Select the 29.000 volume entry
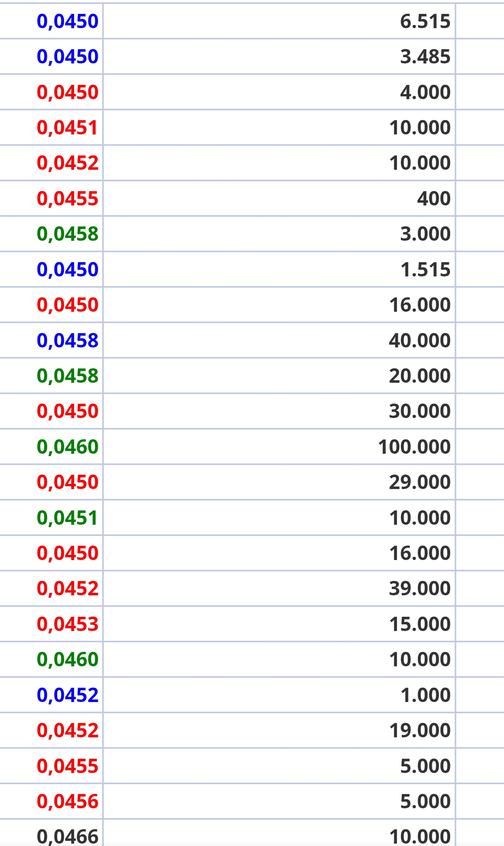 tap(420, 482)
